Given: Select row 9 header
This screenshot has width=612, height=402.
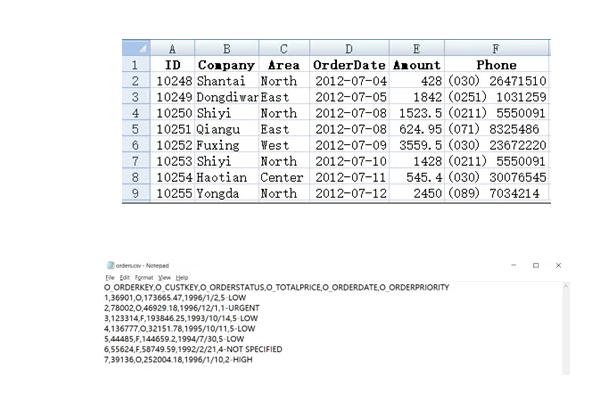Looking at the screenshot, I should coord(136,193).
